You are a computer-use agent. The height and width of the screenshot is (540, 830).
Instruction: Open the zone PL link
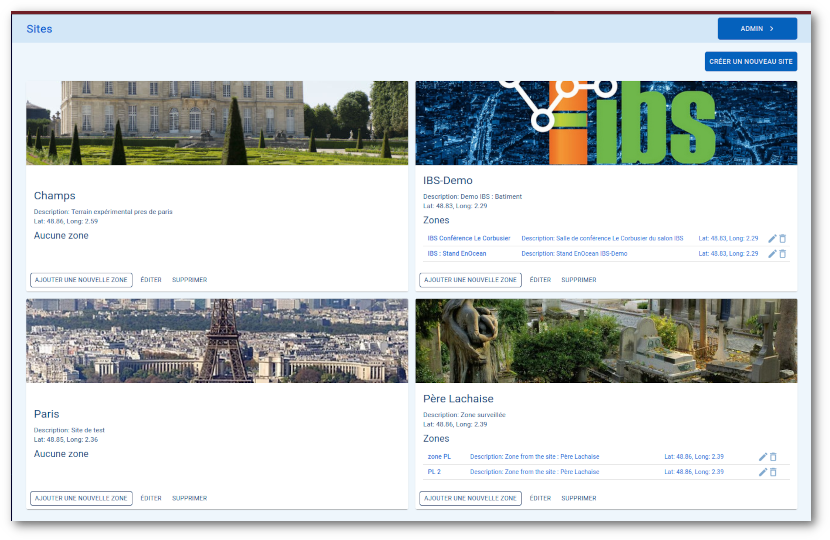(439, 457)
